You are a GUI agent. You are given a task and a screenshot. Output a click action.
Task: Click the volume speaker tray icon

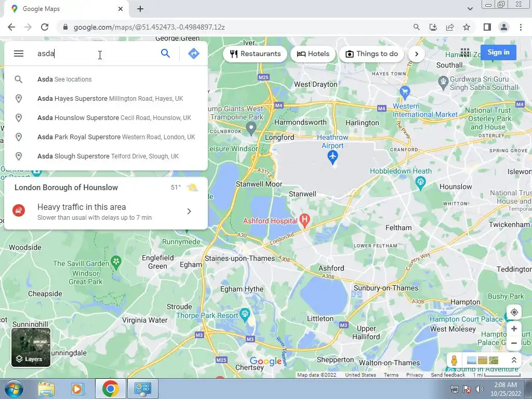click(479, 389)
